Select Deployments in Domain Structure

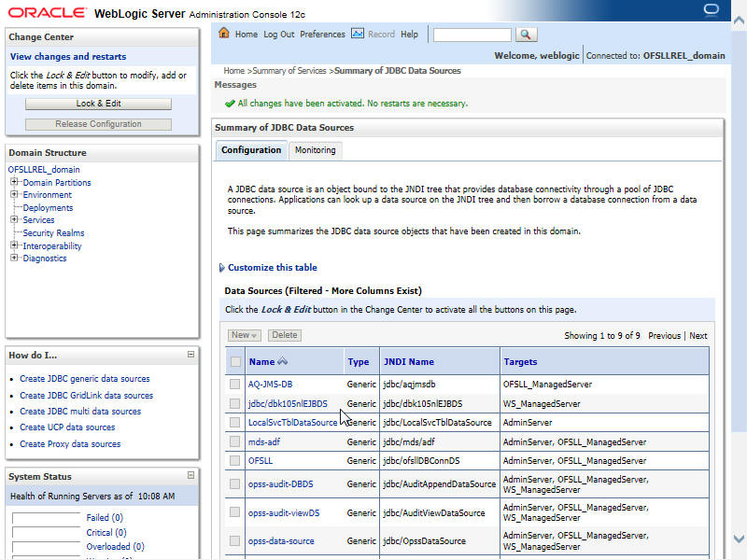[x=48, y=207]
